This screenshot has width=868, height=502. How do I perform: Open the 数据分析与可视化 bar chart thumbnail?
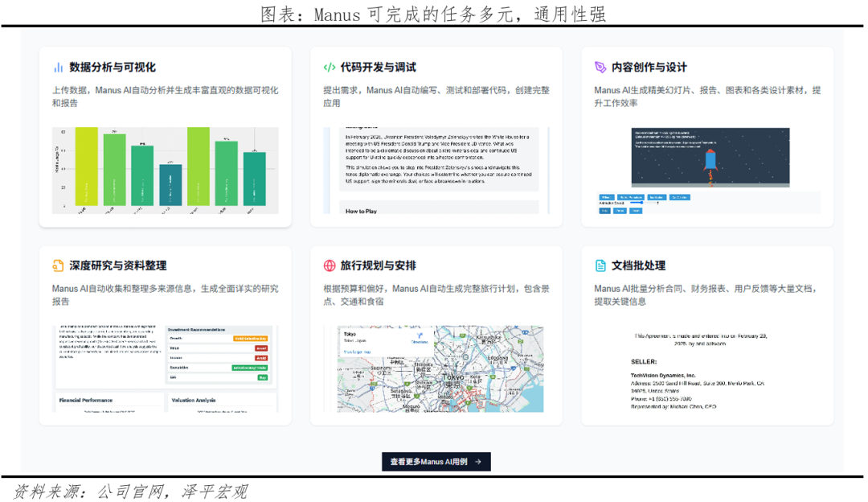165,171
